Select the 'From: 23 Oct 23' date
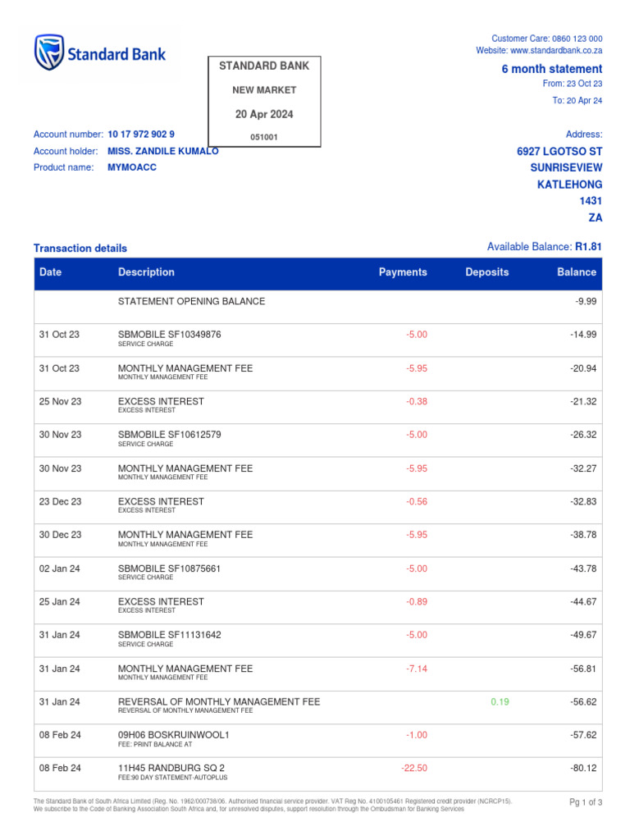The image size is (630, 840). [x=572, y=84]
